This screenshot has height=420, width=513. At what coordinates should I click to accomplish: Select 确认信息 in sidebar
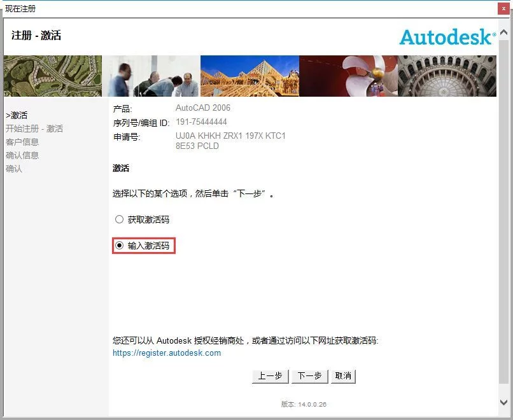(x=22, y=155)
